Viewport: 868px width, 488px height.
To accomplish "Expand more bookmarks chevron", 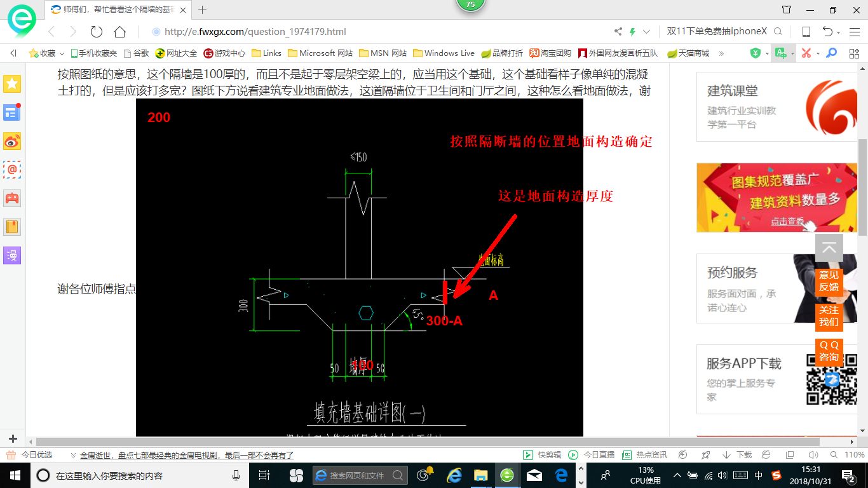I will point(721,53).
